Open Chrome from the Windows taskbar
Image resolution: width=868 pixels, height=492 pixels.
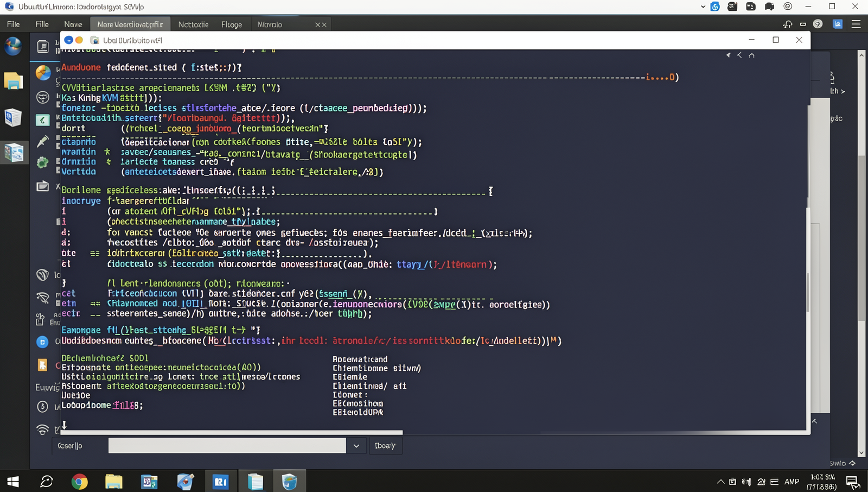tap(80, 482)
